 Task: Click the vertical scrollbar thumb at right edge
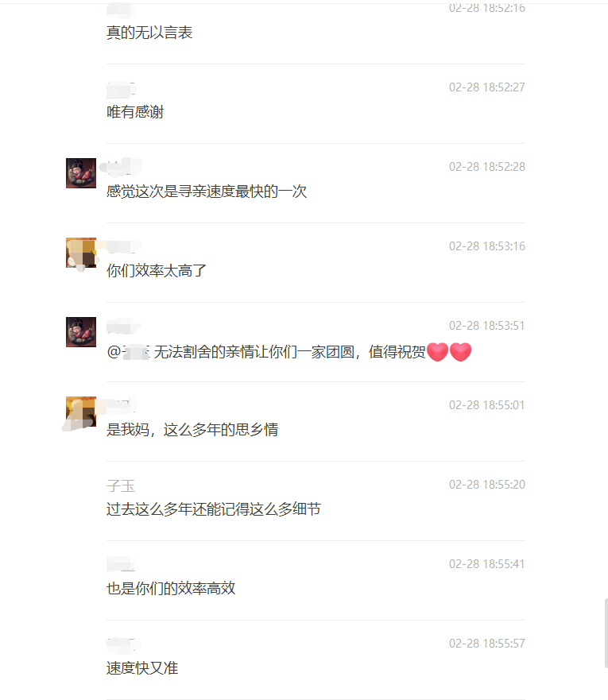point(606,633)
